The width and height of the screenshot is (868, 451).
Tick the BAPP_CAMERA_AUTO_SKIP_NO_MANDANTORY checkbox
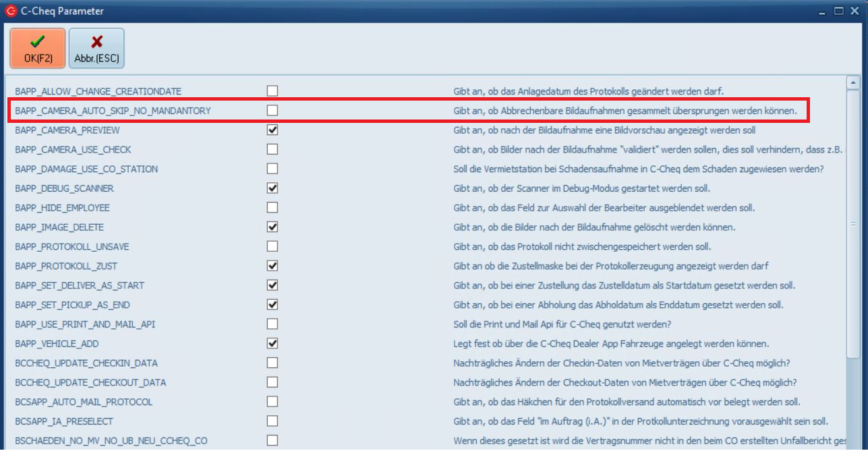click(272, 110)
